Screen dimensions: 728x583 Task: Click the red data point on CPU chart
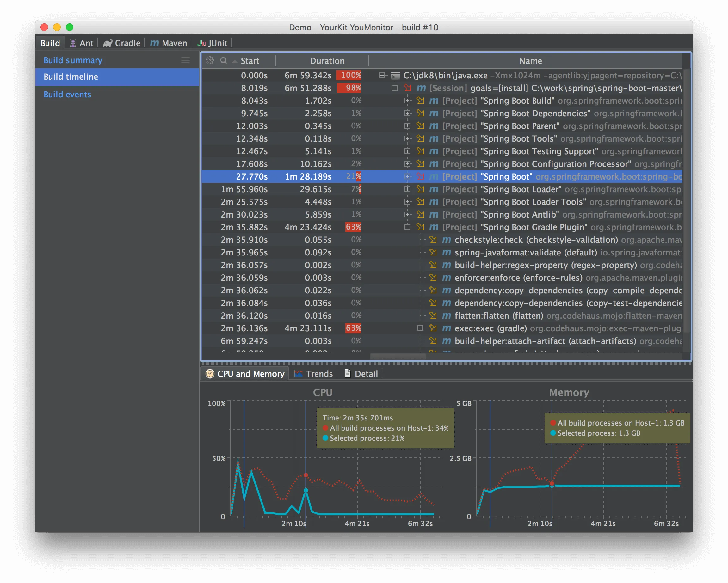coord(305,475)
